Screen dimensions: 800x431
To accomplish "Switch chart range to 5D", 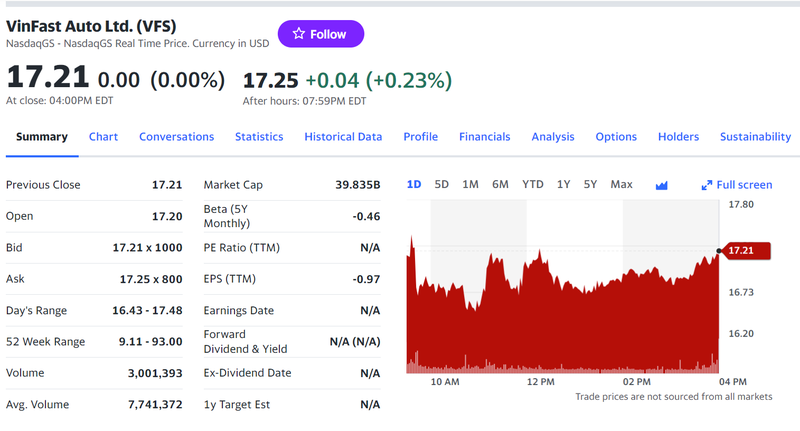I will (441, 184).
